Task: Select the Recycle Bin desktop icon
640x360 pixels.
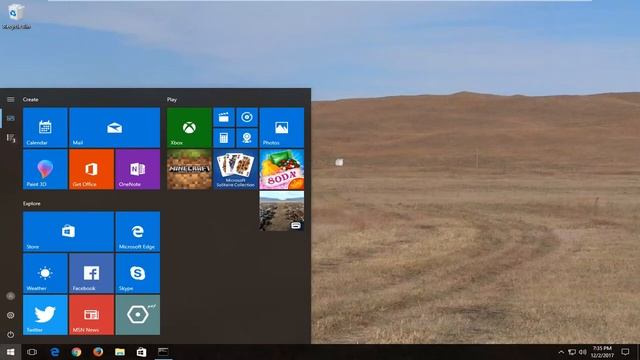Action: point(16,17)
